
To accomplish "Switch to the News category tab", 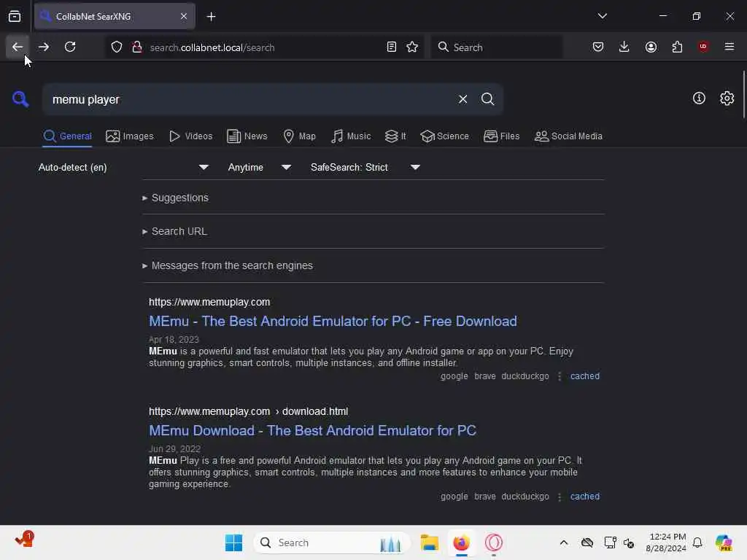I will pos(247,136).
